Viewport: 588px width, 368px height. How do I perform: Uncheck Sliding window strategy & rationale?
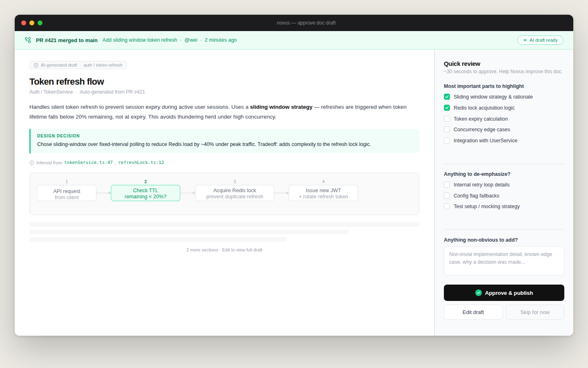[447, 96]
